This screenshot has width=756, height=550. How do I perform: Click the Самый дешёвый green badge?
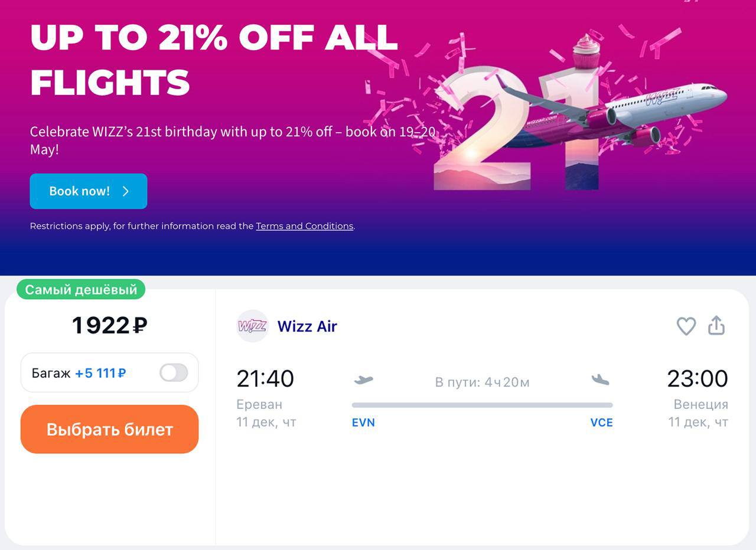[81, 289]
